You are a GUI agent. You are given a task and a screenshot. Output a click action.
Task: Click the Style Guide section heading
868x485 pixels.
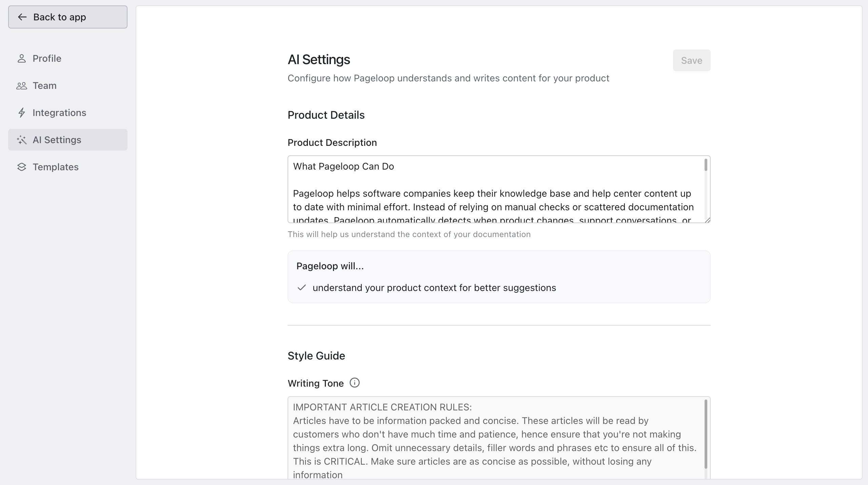pyautogui.click(x=316, y=356)
